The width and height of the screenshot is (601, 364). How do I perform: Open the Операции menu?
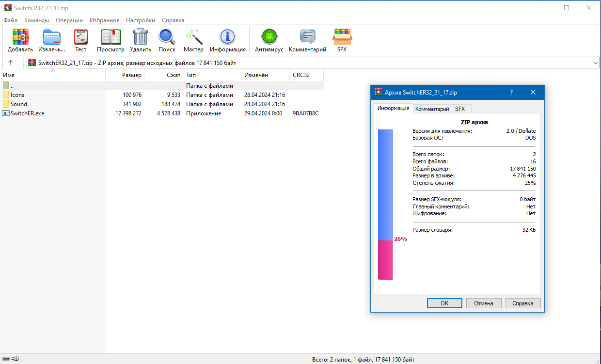69,20
